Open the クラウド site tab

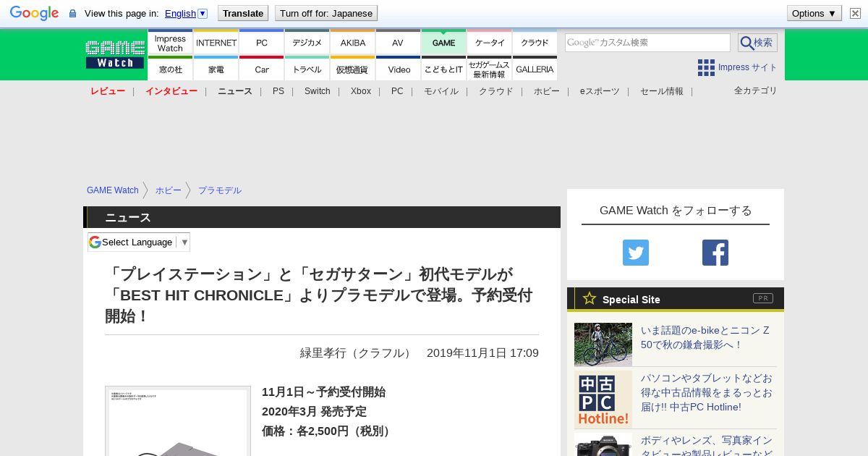[535, 43]
